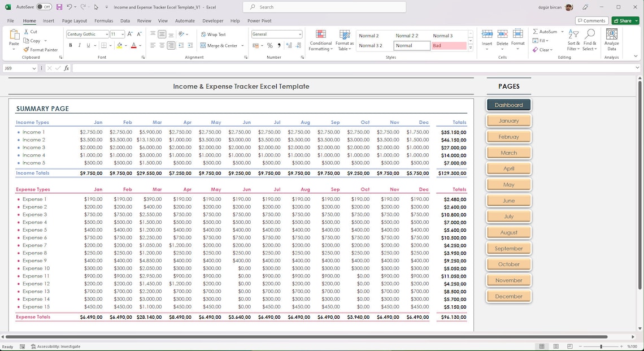The image size is (644, 351).
Task: Toggle italic formatting
Action: tap(79, 45)
